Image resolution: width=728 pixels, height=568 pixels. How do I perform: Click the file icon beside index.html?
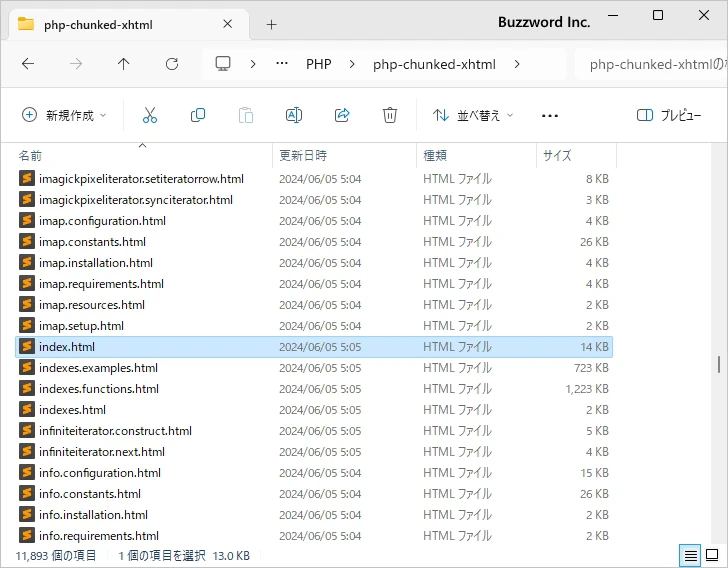coord(27,346)
